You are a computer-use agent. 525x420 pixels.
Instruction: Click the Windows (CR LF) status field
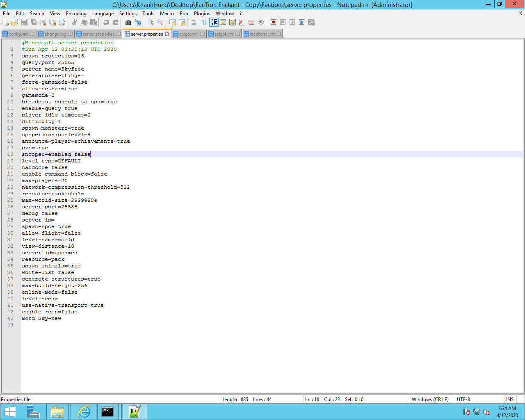pyautogui.click(x=430, y=399)
